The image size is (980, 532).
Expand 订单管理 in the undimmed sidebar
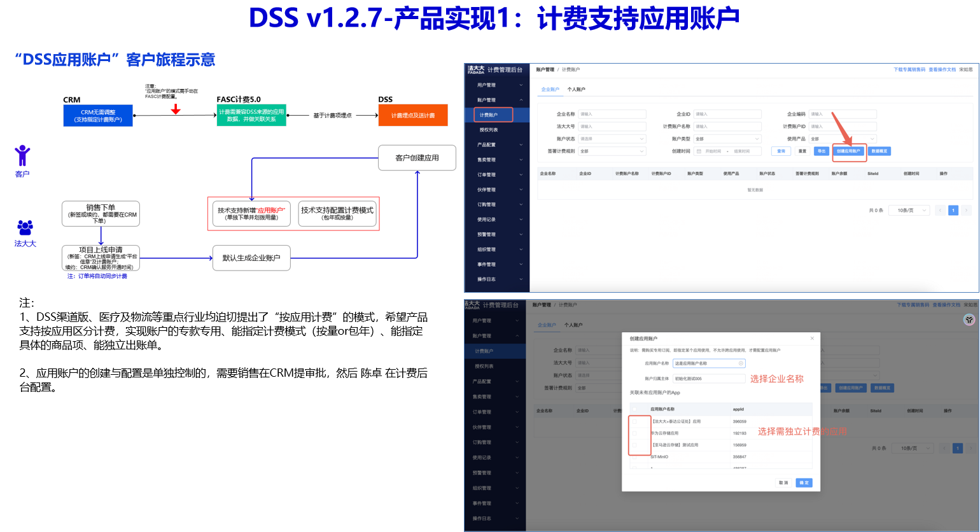tap(498, 175)
